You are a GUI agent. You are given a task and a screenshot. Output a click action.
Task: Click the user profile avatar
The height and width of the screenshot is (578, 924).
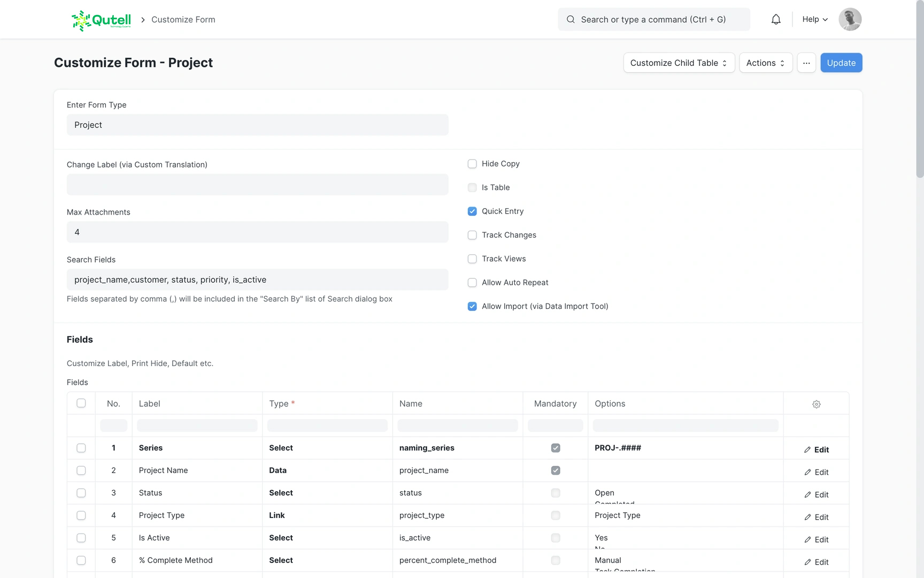pos(850,20)
